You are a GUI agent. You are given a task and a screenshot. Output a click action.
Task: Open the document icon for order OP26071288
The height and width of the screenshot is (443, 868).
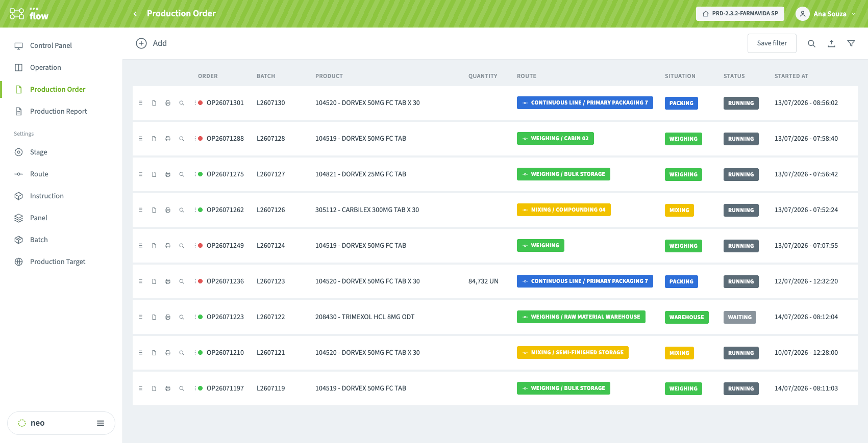tap(154, 139)
